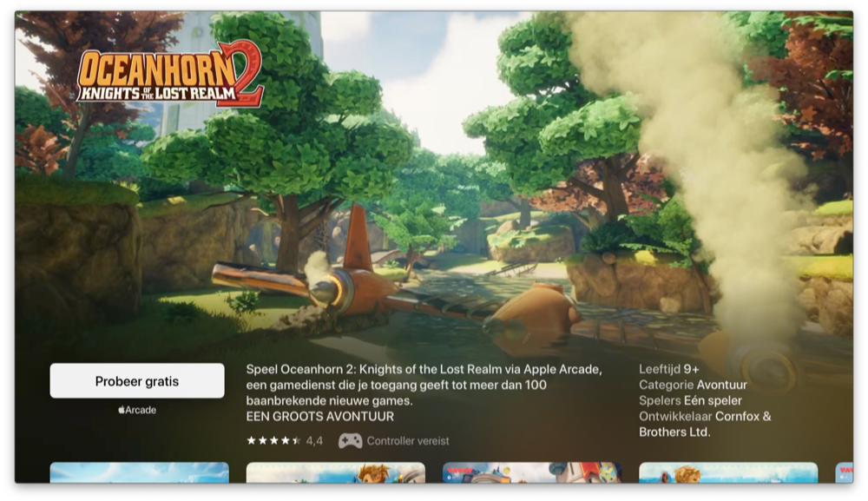Open the screenshot thumbnail with red hearts

pyautogui.click(x=532, y=472)
